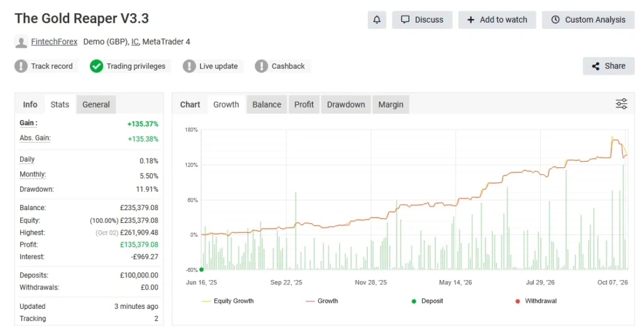
Task: Open the Discuss button
Action: pyautogui.click(x=422, y=20)
